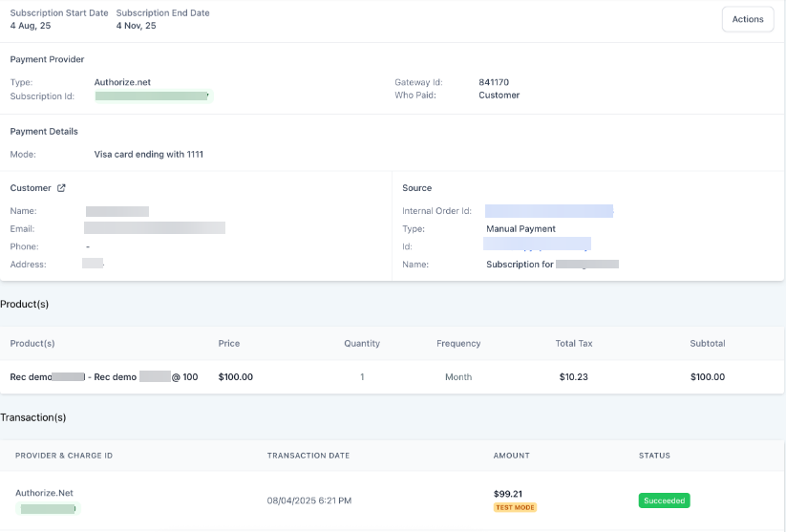Click the Authorize.Net transaction provider name

44,493
